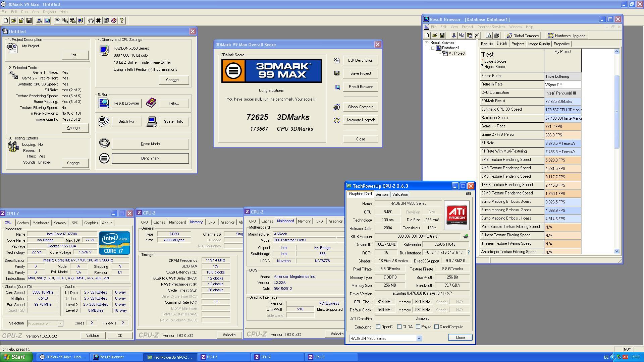This screenshot has width=644, height=362.
Task: Click the Printer icon in Result Browser toolbar
Action: click(x=496, y=36)
